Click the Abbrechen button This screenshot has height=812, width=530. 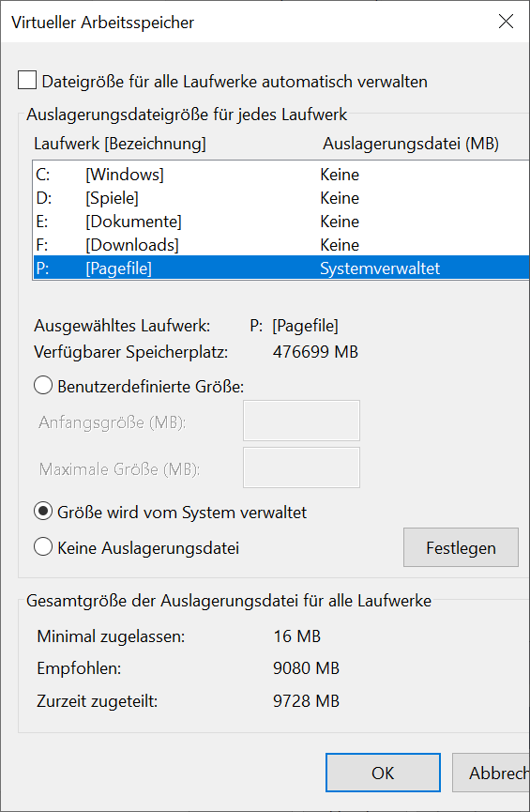pyautogui.click(x=492, y=773)
